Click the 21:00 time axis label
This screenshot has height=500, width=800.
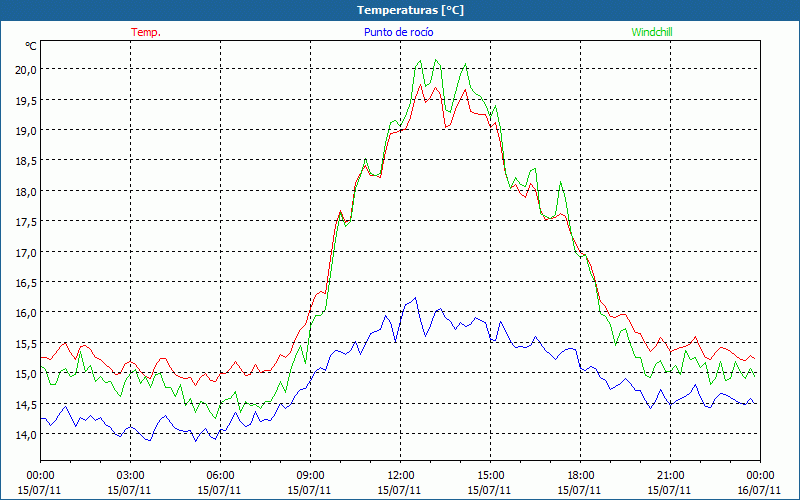click(670, 476)
